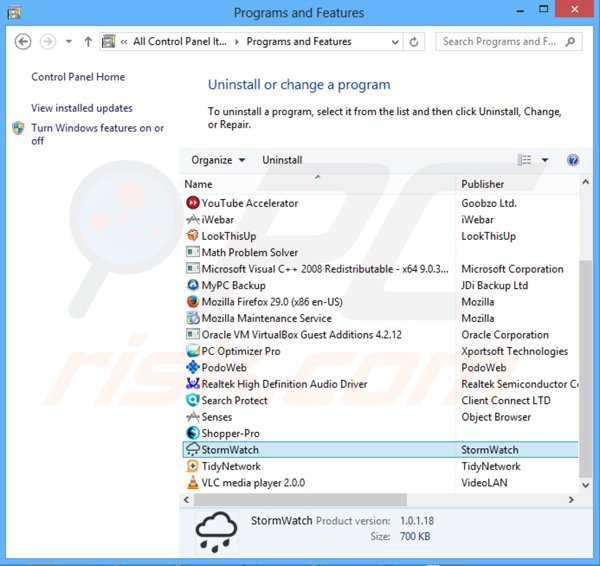The image size is (600, 566).
Task: Click the horizontal scrollbar thumb
Action: coord(300,499)
